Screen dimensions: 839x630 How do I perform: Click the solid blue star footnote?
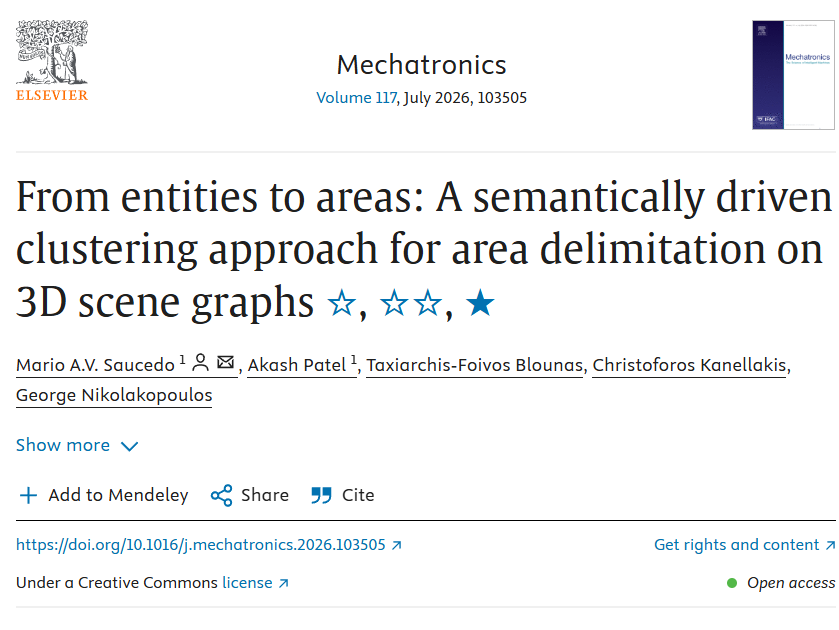point(480,303)
